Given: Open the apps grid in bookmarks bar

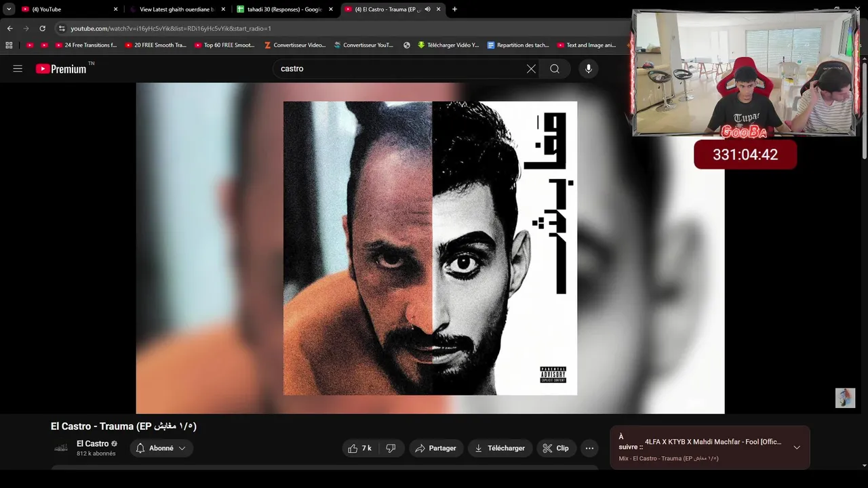Looking at the screenshot, I should click(x=9, y=45).
